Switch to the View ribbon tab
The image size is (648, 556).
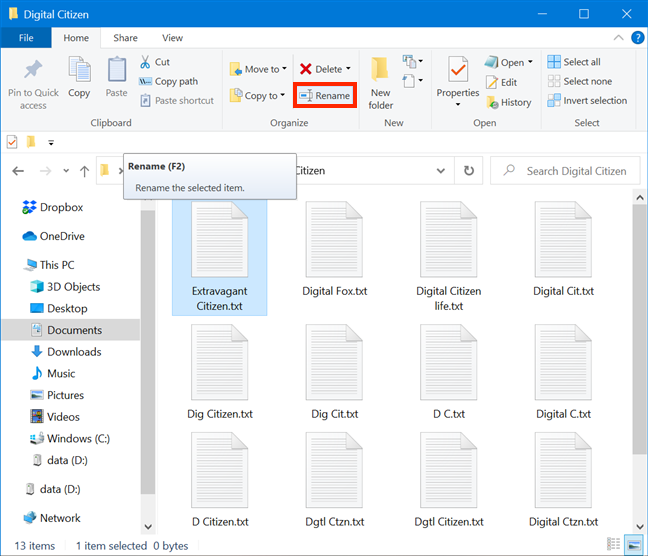coord(172,38)
